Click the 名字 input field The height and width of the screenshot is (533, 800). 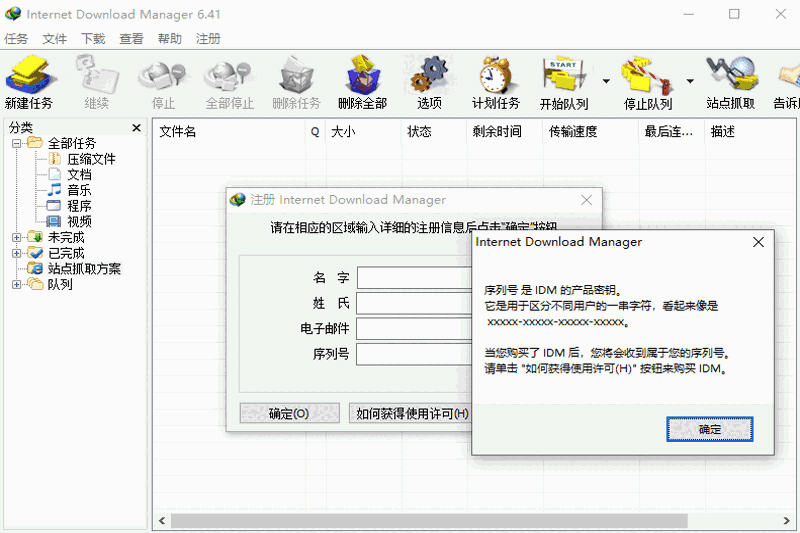[x=414, y=278]
